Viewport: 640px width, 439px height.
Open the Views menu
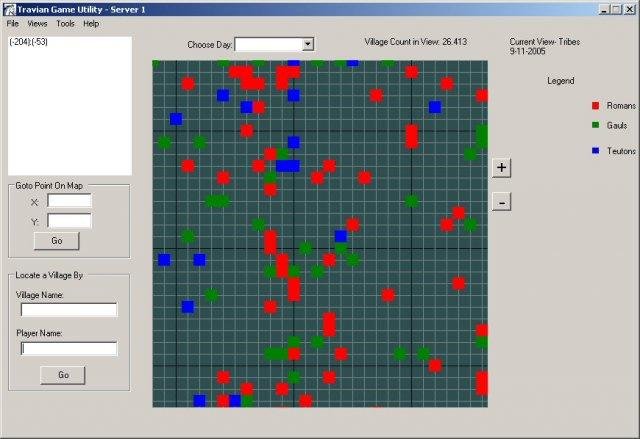(x=37, y=24)
